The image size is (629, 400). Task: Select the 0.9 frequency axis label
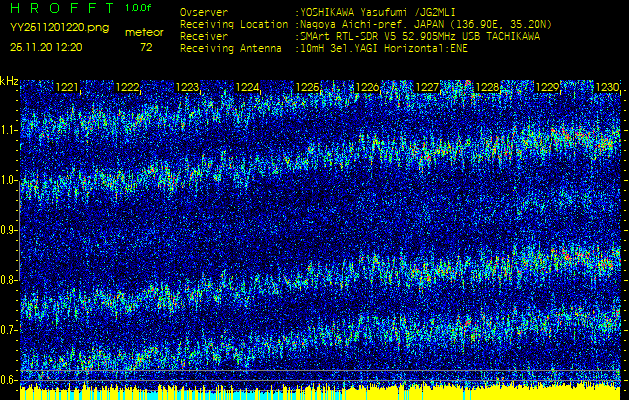point(9,230)
